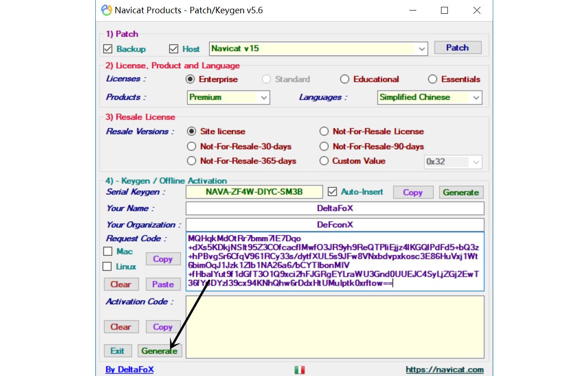Click the Serial Keygen field
588x376 pixels.
(254, 192)
